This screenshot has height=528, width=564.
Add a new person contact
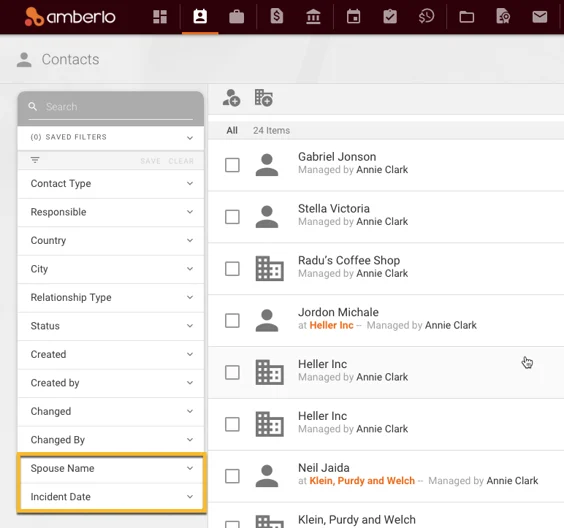tap(231, 98)
